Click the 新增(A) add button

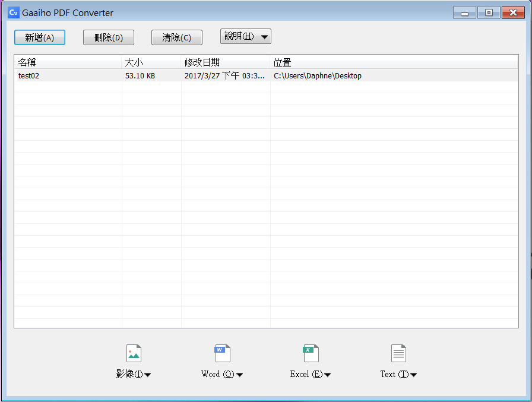point(40,37)
